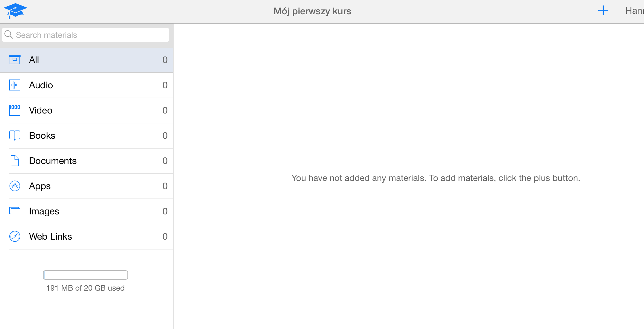The width and height of the screenshot is (644, 329).
Task: Click the open Books icon
Action: pyautogui.click(x=15, y=135)
